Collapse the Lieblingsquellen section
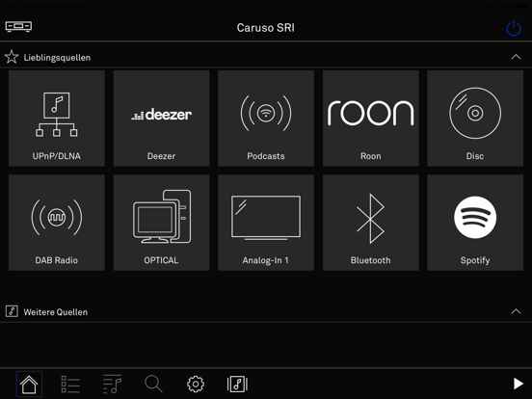 tap(516, 57)
